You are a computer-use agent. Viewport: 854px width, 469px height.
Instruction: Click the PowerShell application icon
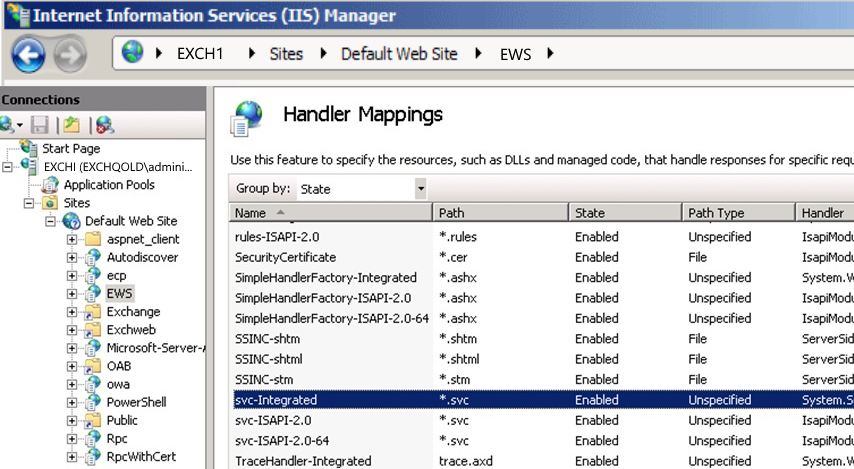pos(93,402)
